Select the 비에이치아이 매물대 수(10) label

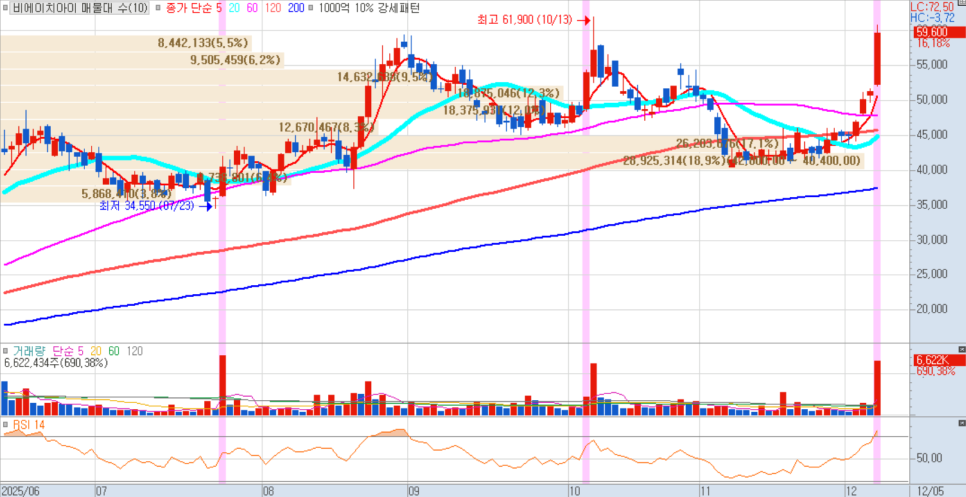[79, 8]
